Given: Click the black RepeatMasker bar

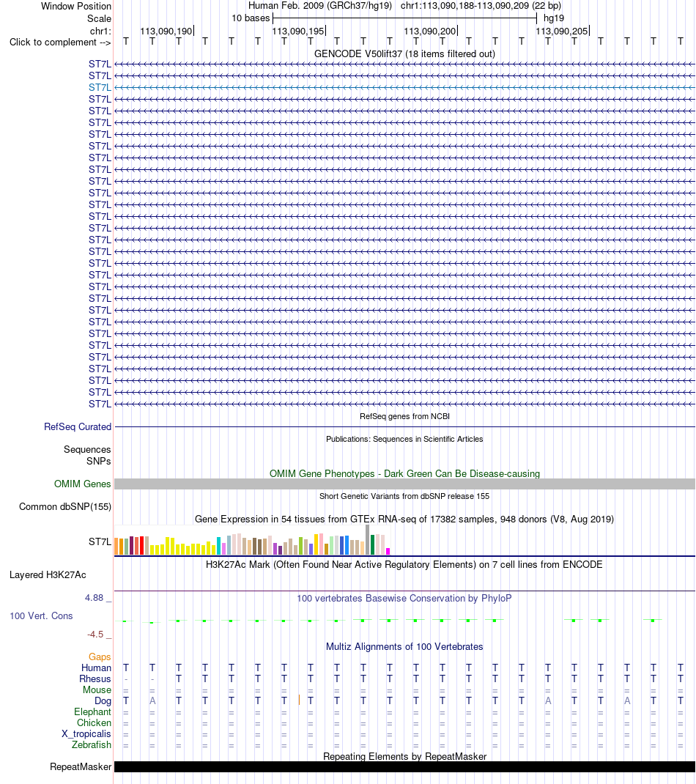Looking at the screenshot, I should point(404,767).
